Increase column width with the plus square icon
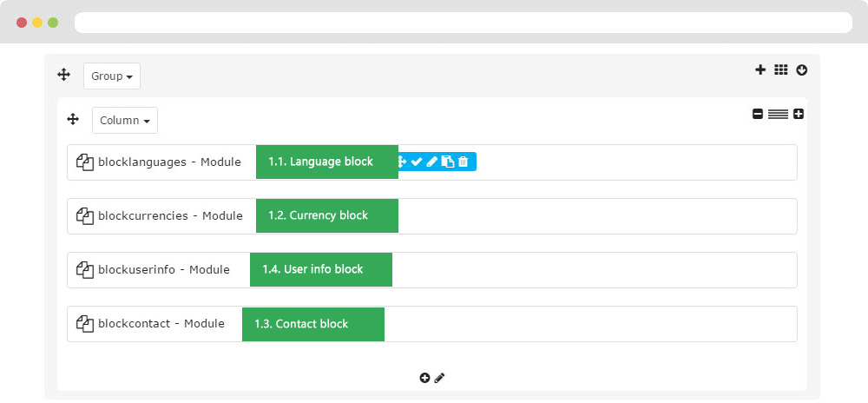The image size is (868, 403). (799, 114)
